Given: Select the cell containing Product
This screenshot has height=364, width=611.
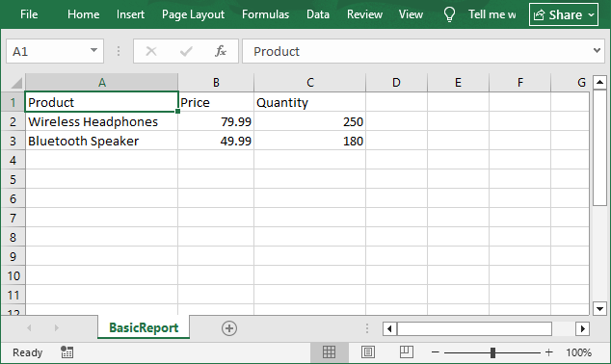Looking at the screenshot, I should click(101, 102).
